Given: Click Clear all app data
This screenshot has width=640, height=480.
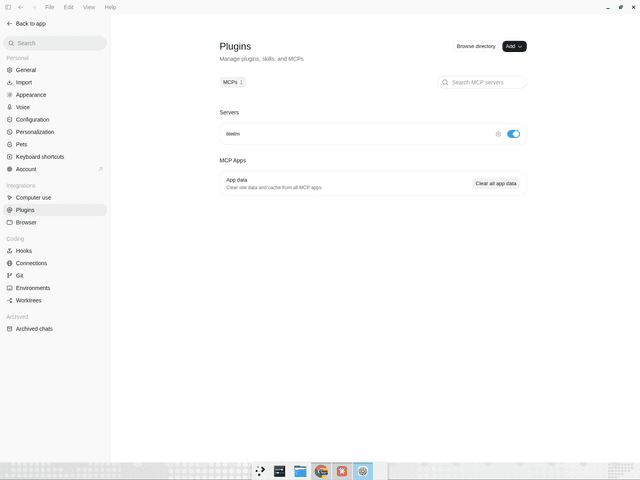Looking at the screenshot, I should pyautogui.click(x=496, y=184).
